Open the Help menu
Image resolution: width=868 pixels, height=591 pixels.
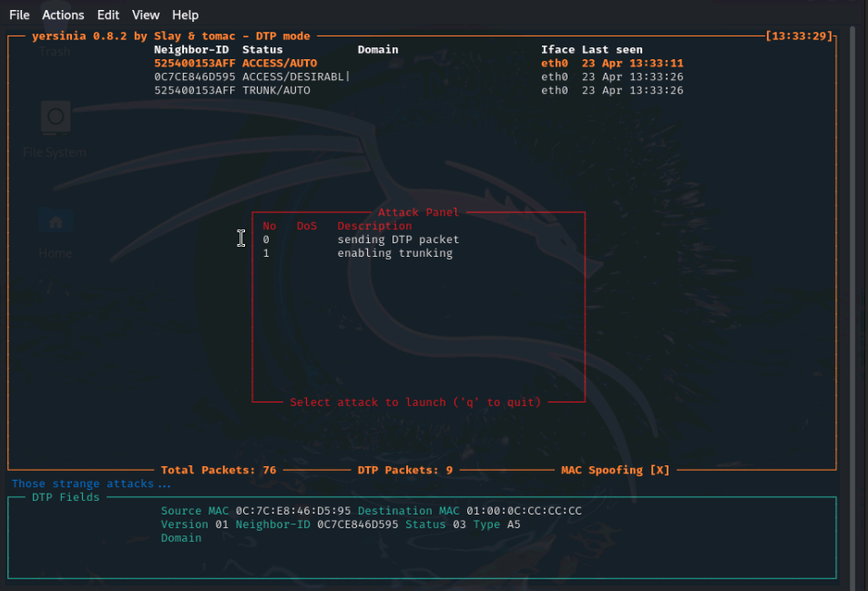pos(186,15)
